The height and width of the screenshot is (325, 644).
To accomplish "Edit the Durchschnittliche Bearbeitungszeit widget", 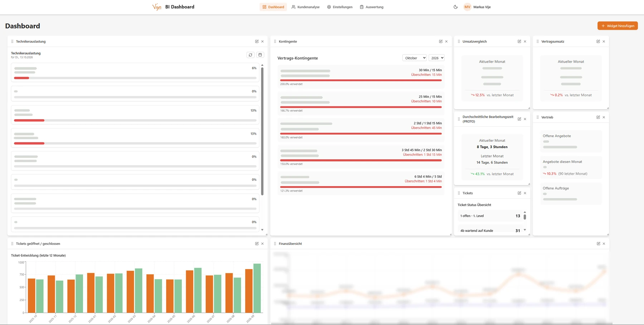I will click(519, 119).
